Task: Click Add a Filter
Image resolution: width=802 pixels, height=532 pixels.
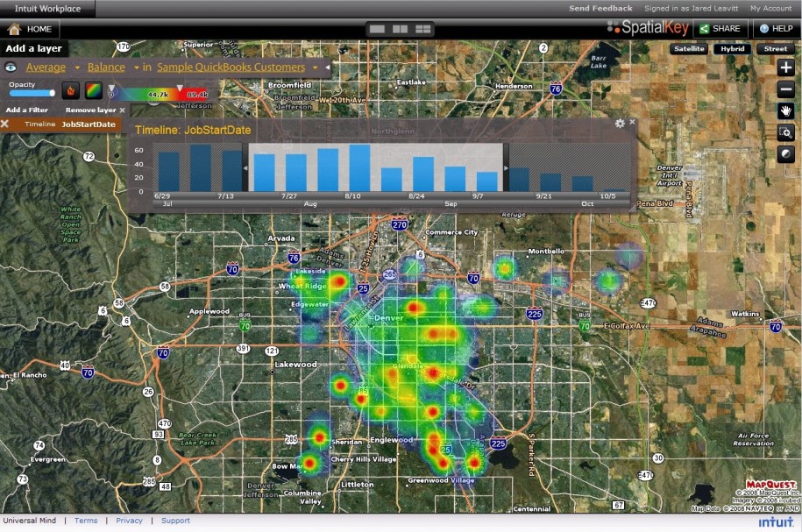Action: pos(26,110)
